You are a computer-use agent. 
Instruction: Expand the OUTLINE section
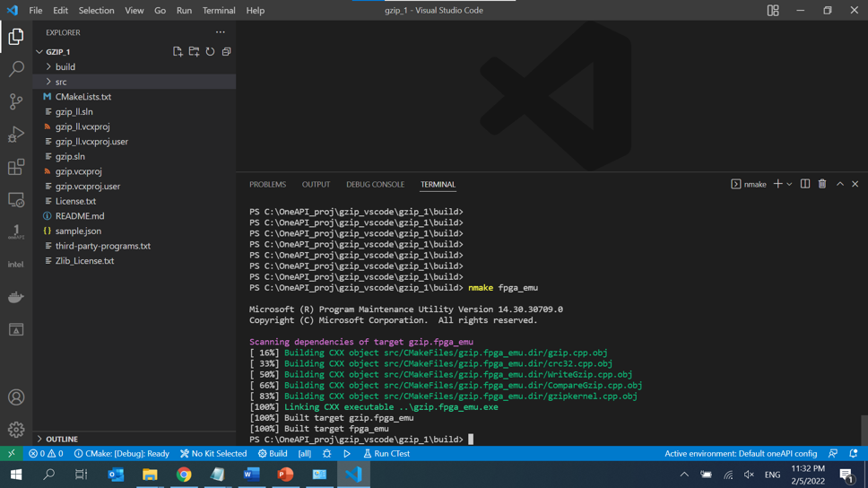62,439
